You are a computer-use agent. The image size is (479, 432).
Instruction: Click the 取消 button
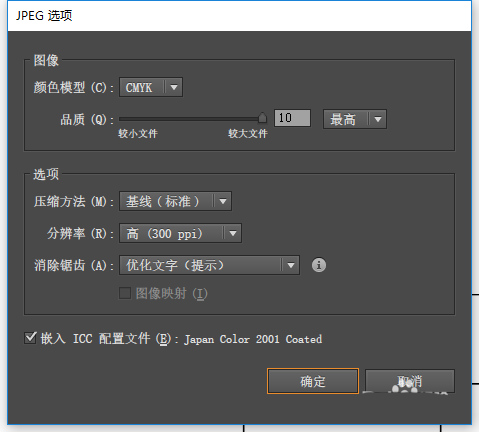coord(410,381)
